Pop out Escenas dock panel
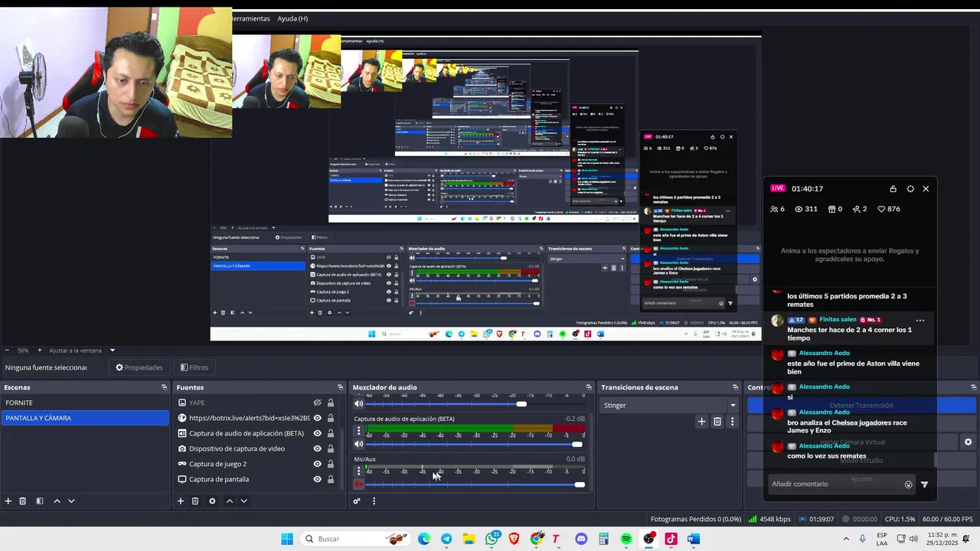 [164, 387]
